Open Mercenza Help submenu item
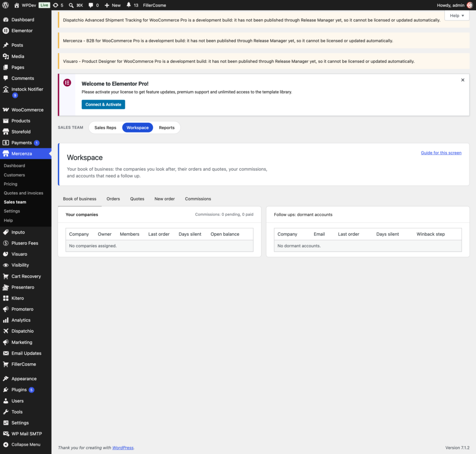The width and height of the screenshot is (476, 454). [8, 220]
